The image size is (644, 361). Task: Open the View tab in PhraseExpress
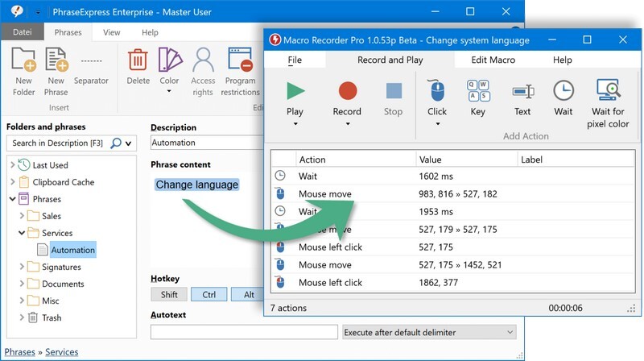pyautogui.click(x=112, y=33)
